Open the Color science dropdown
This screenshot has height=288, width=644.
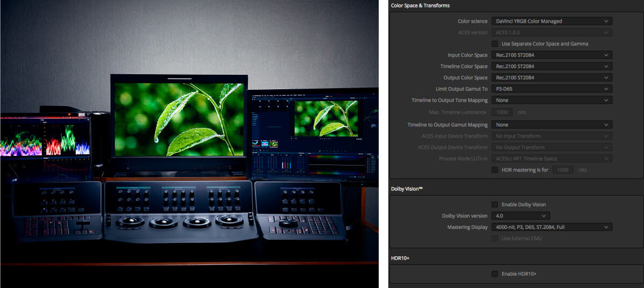551,21
